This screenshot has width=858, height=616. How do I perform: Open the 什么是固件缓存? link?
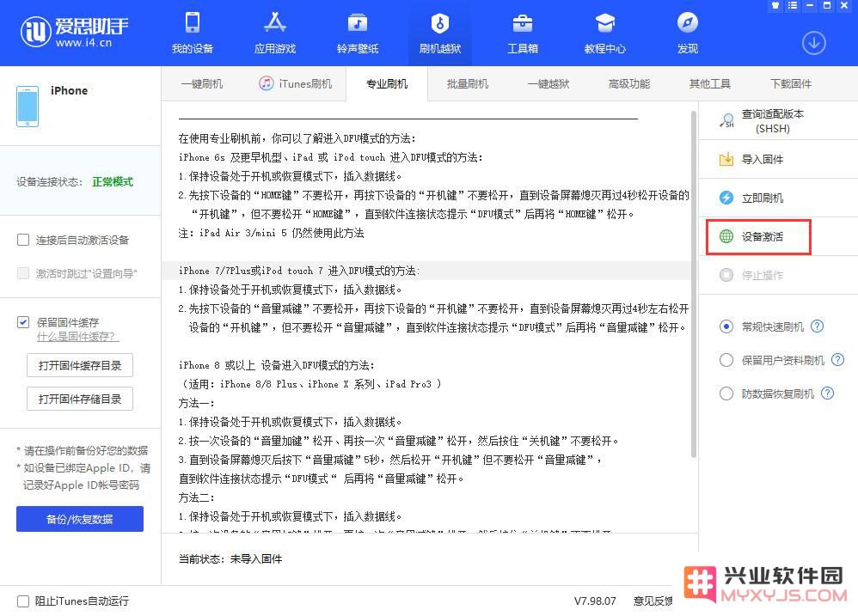click(x=77, y=337)
